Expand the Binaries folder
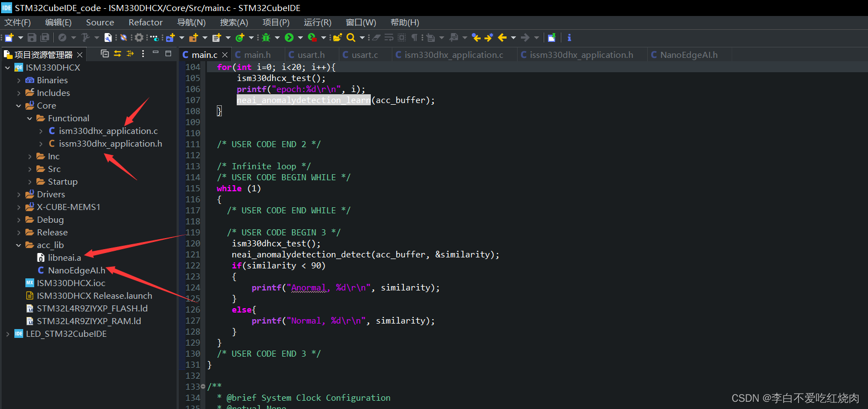 pos(18,80)
